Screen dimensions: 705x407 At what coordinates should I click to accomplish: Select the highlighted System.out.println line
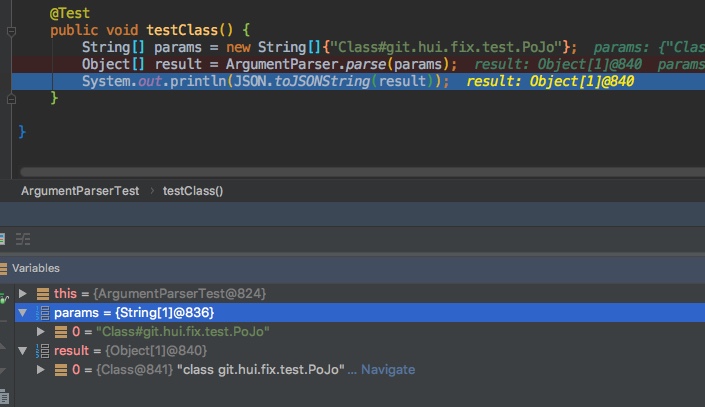(x=358, y=81)
